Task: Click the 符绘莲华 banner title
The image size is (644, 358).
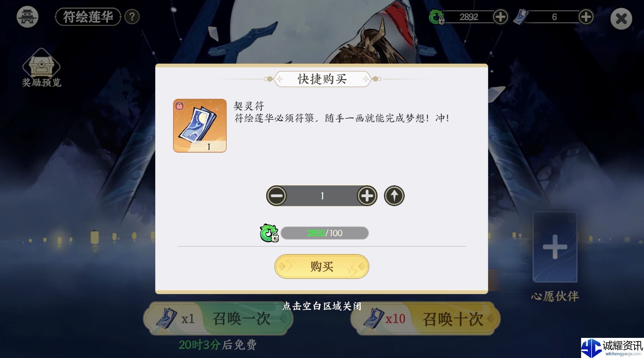Action: [88, 17]
